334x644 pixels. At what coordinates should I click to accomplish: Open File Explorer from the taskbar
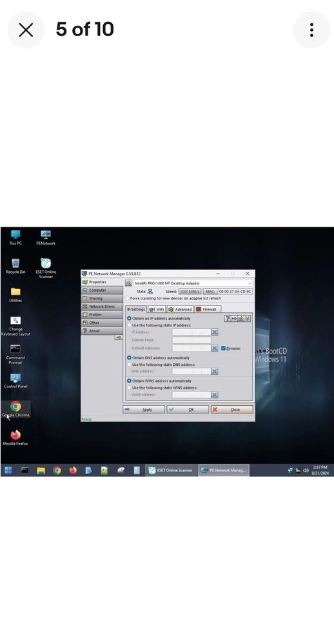[x=41, y=470]
